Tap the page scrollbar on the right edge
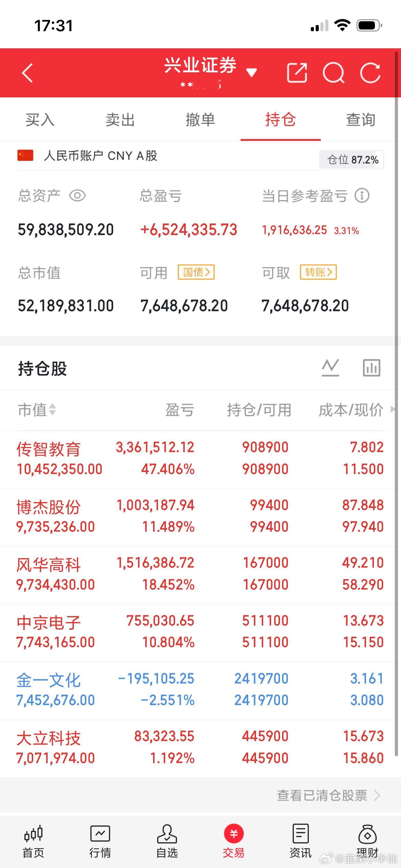Viewport: 401px width, 868px height. coord(396,403)
